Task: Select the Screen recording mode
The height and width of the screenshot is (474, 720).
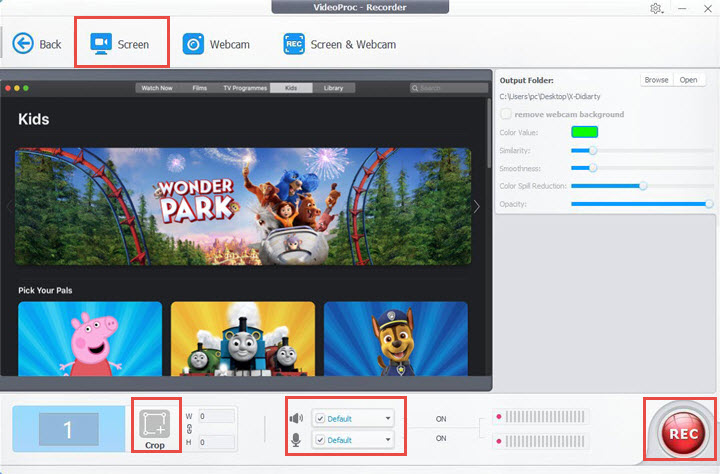Action: click(x=120, y=44)
